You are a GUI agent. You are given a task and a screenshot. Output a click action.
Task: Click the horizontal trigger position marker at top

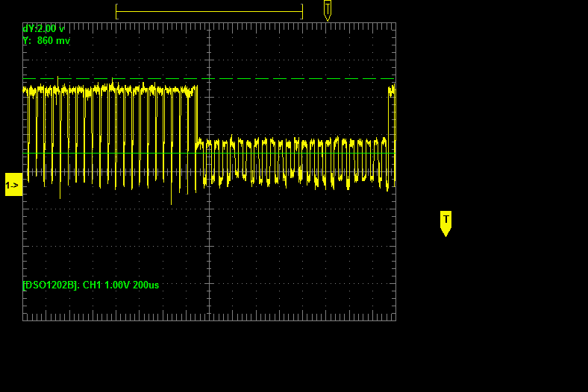328,10
